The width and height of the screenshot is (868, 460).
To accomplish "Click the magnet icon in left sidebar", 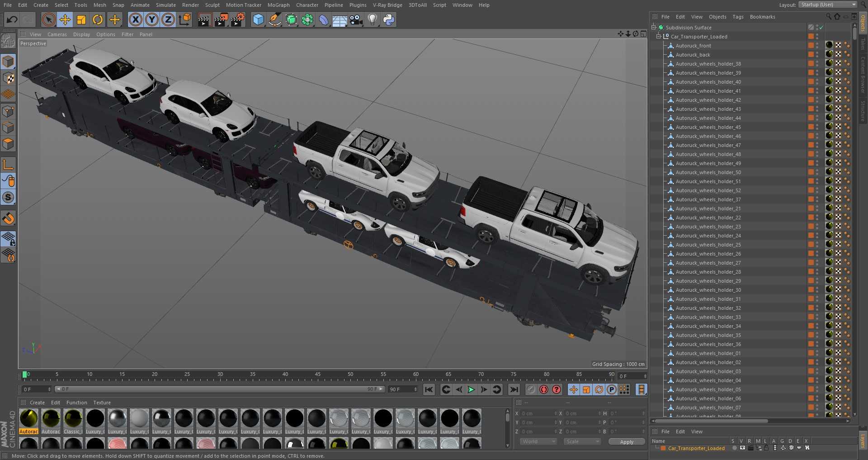I will tap(8, 219).
